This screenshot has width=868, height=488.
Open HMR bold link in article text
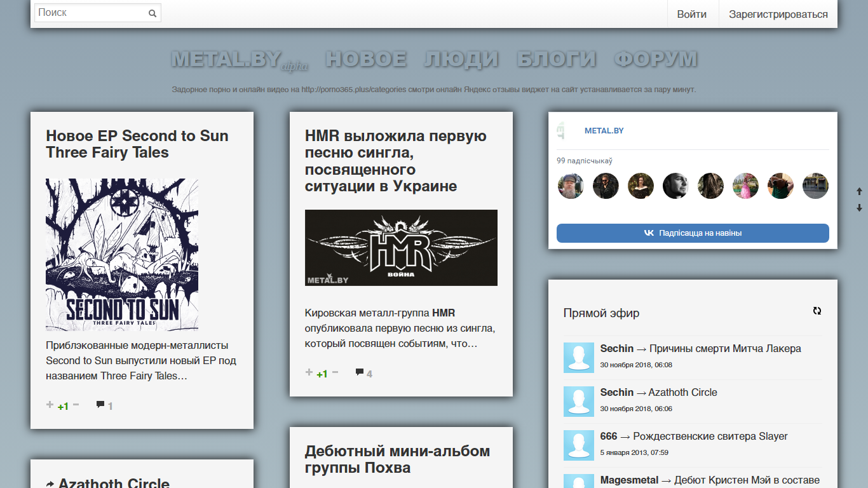(444, 313)
